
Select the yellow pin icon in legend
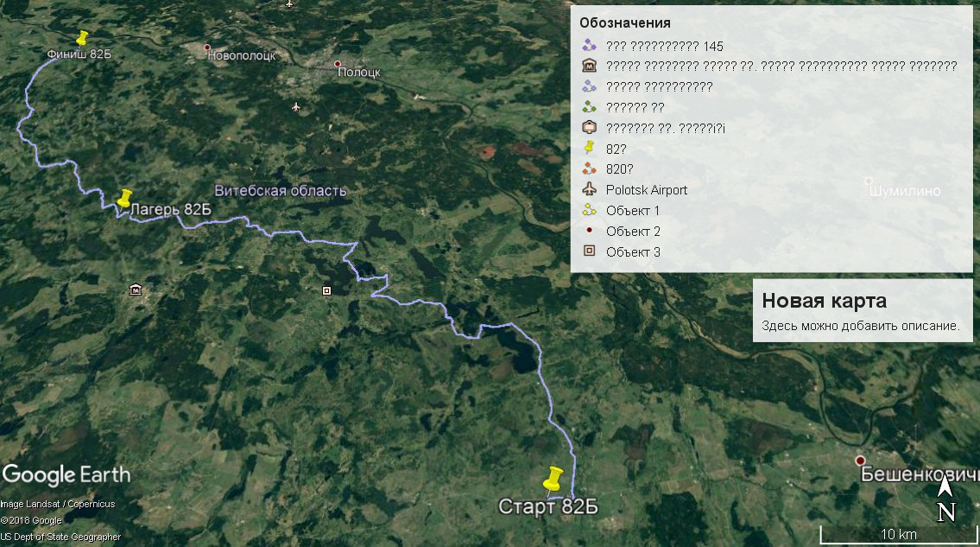(x=590, y=149)
